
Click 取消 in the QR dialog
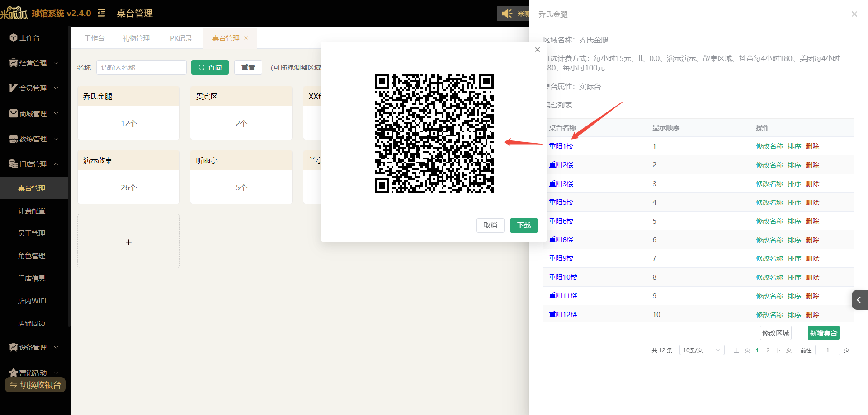[491, 225]
